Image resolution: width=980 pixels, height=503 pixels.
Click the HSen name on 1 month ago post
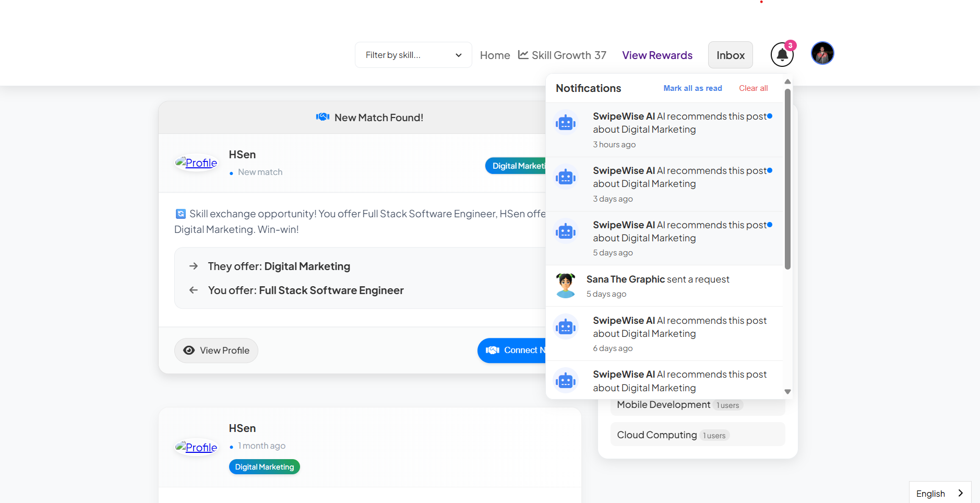(x=242, y=428)
